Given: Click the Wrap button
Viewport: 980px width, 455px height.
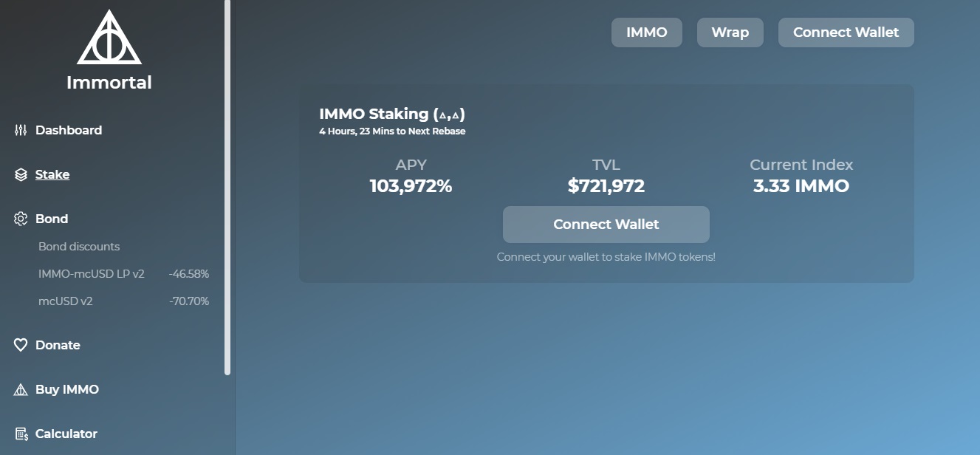Looking at the screenshot, I should point(730,32).
